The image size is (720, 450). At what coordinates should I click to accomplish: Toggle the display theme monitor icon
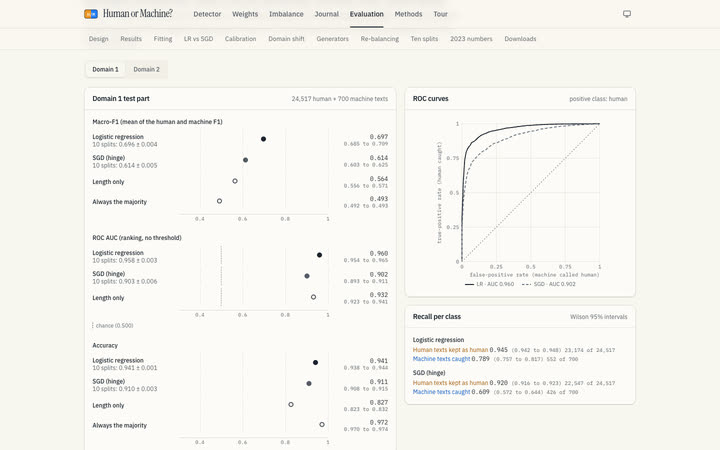627,14
